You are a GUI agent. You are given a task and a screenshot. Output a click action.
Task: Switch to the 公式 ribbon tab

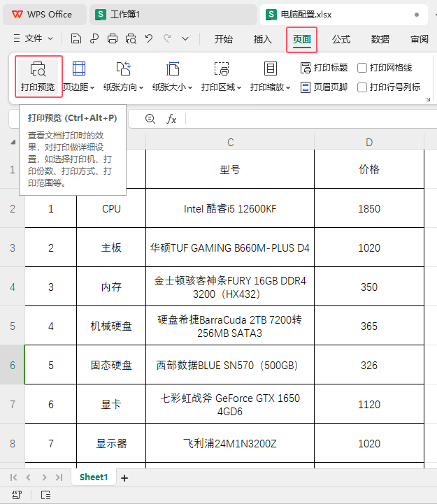tap(341, 39)
